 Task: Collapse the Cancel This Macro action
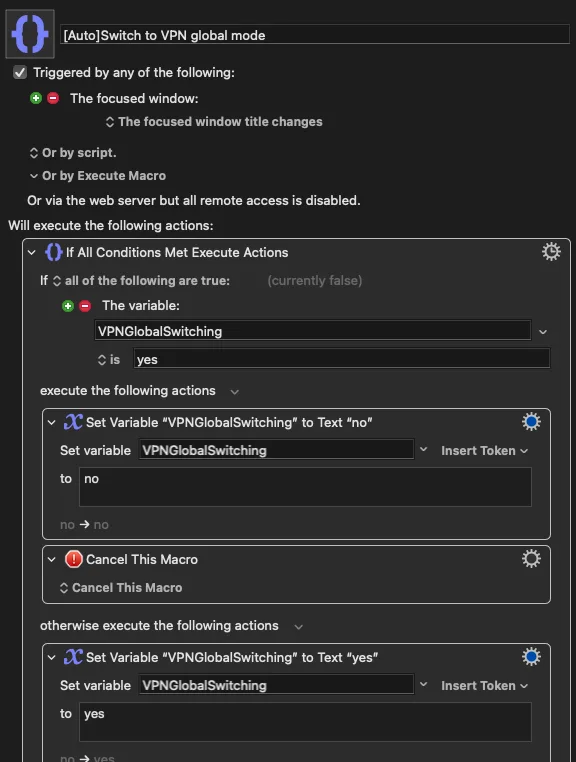point(52,559)
